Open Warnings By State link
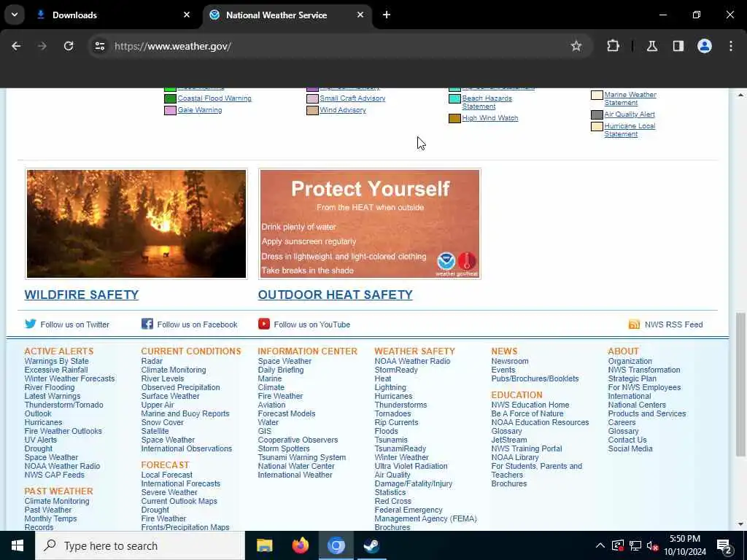The height and width of the screenshot is (560, 747). point(57,361)
